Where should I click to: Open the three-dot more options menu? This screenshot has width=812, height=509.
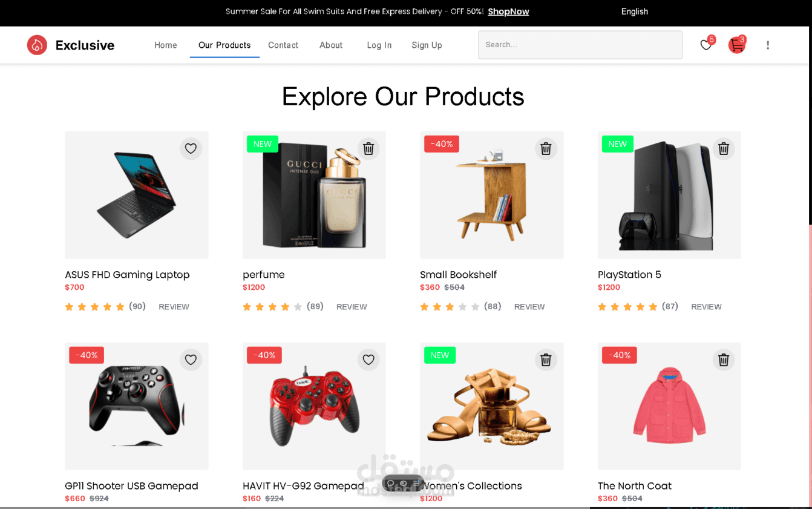click(768, 45)
